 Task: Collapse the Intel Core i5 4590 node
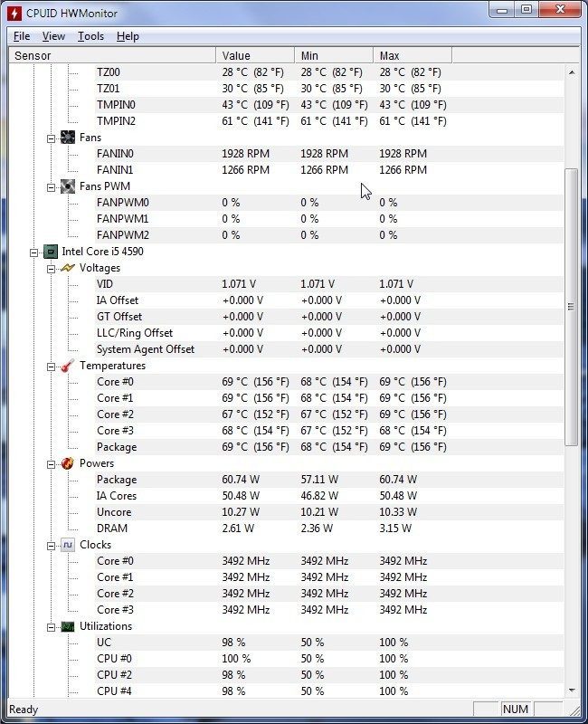[33, 252]
